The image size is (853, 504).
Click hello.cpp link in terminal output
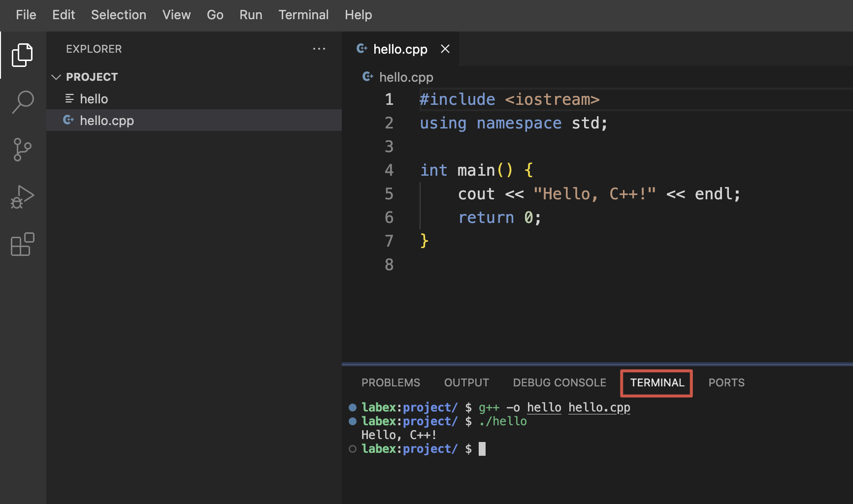tap(599, 408)
